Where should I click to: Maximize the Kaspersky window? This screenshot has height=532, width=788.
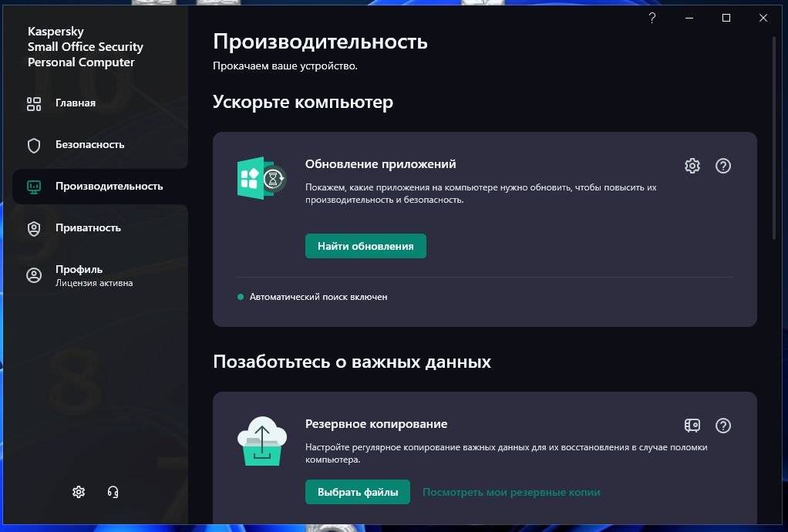[x=726, y=18]
